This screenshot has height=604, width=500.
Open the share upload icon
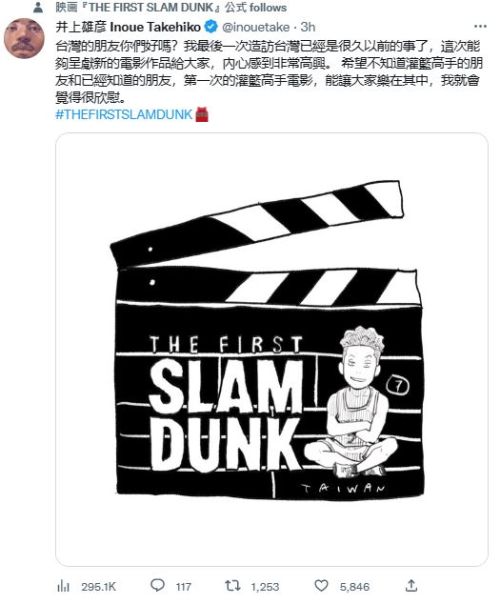tap(411, 586)
